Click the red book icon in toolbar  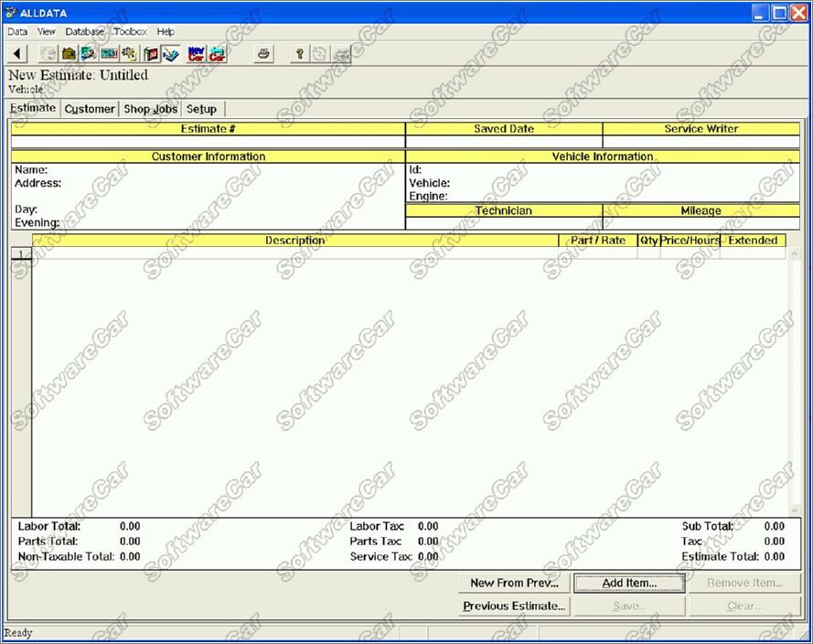tap(151, 55)
